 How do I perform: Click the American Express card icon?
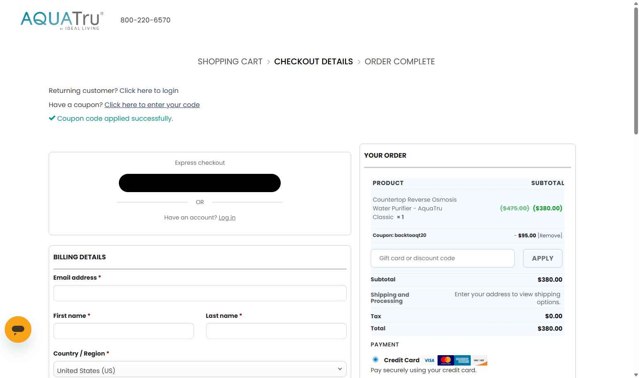pyautogui.click(x=462, y=360)
